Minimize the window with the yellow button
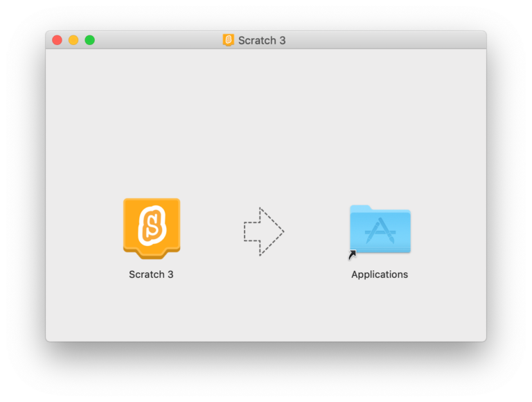 coord(73,40)
